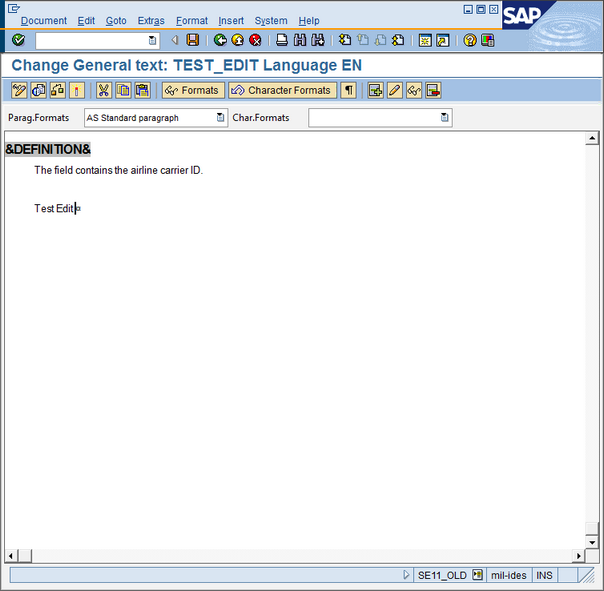The image size is (604, 591).
Task: Click the &DEFINITION& heading text
Action: click(x=48, y=149)
